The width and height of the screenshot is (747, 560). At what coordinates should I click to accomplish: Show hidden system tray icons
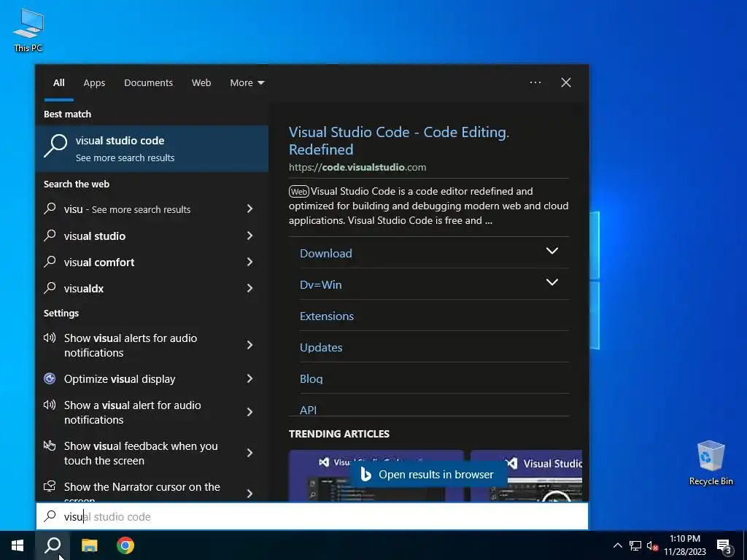617,545
